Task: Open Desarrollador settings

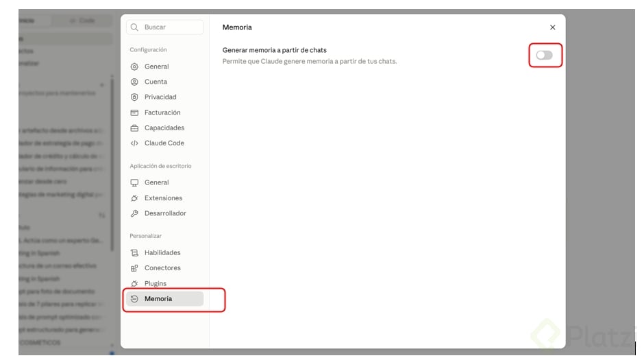Action: click(x=164, y=213)
